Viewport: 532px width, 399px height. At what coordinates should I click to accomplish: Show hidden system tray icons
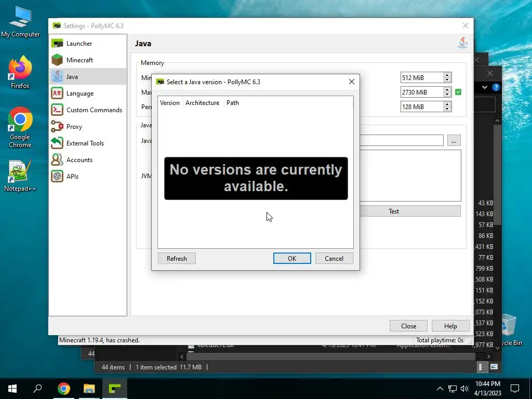(440, 389)
